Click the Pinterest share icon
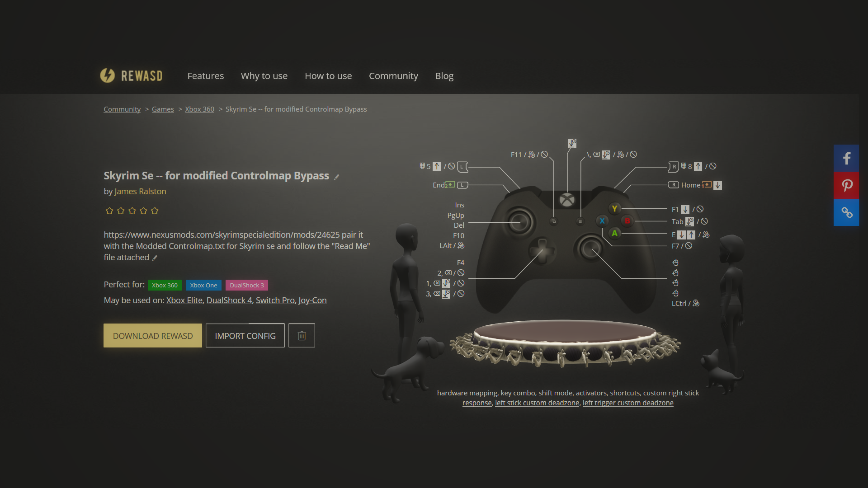 click(x=847, y=185)
